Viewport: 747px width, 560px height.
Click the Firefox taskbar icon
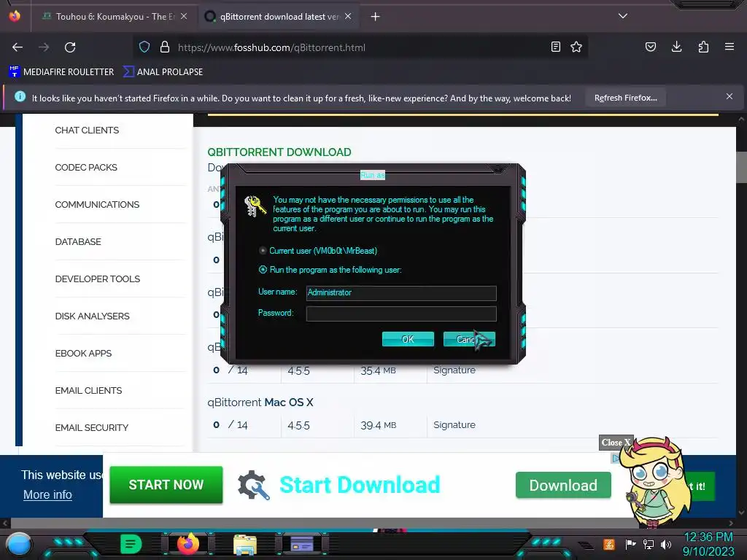click(187, 544)
